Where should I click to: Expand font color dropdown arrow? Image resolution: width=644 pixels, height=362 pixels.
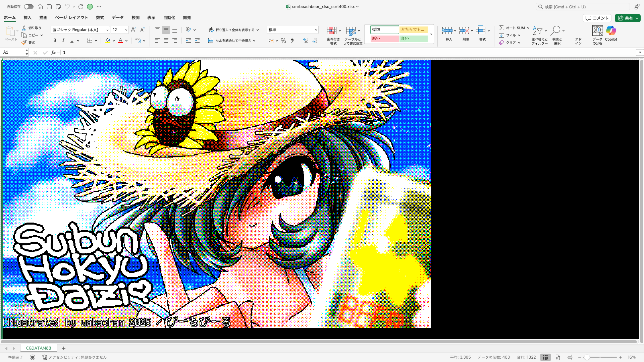click(x=126, y=41)
